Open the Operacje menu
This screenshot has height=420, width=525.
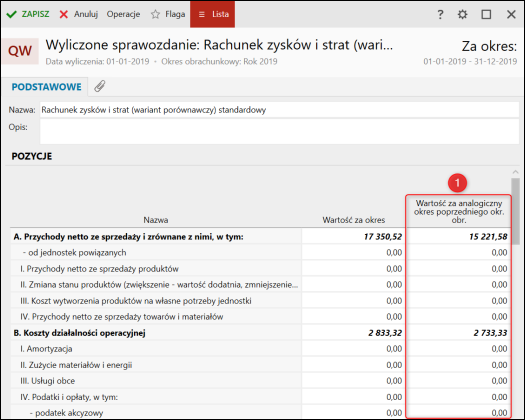[x=123, y=14]
